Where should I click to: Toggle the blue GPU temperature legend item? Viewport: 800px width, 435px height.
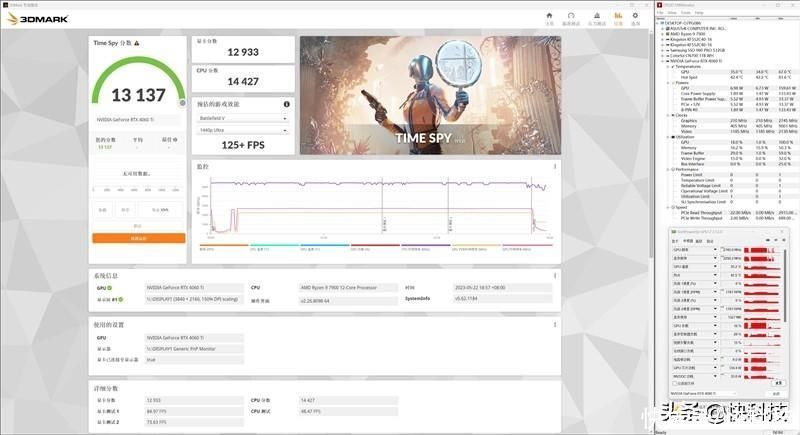[x=324, y=247]
